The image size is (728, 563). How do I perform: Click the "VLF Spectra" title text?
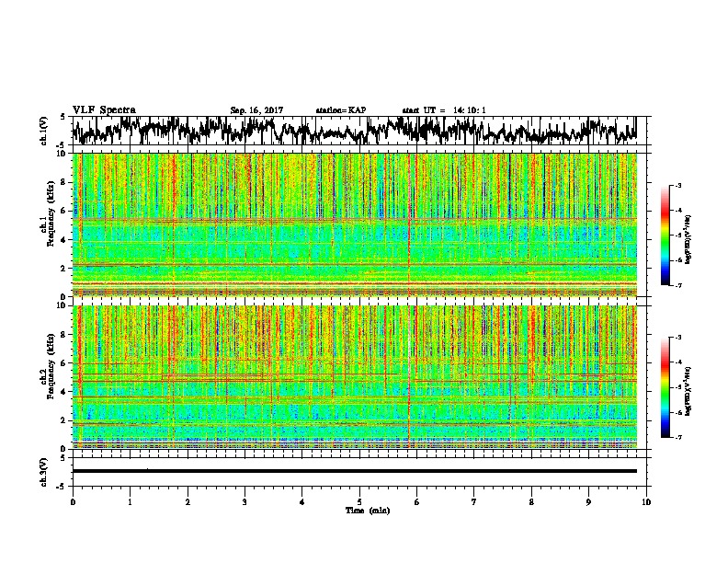[104, 110]
